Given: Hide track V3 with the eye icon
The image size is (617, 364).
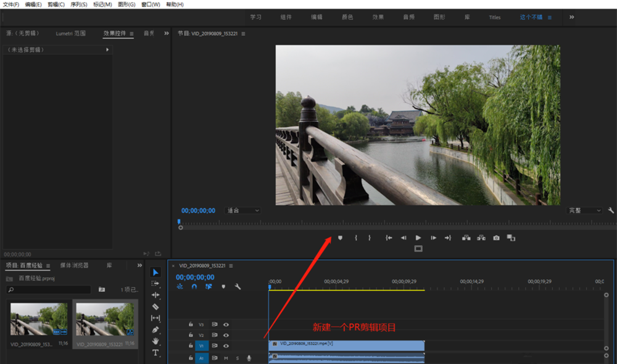Looking at the screenshot, I should point(226,324).
